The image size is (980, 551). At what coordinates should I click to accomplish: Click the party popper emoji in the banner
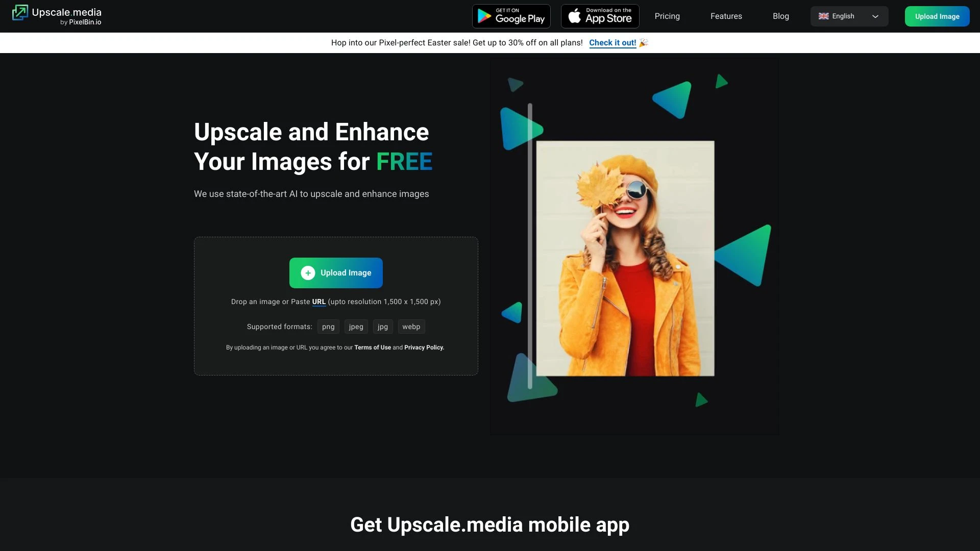pos(644,42)
